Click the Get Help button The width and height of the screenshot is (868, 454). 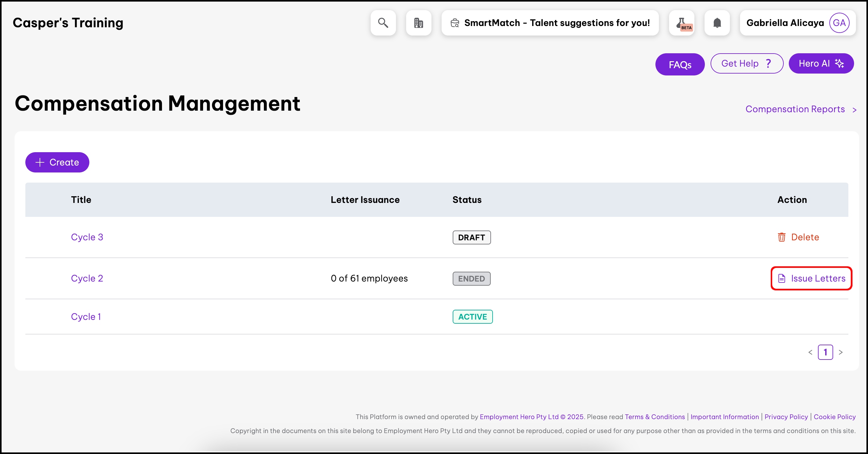pyautogui.click(x=746, y=63)
